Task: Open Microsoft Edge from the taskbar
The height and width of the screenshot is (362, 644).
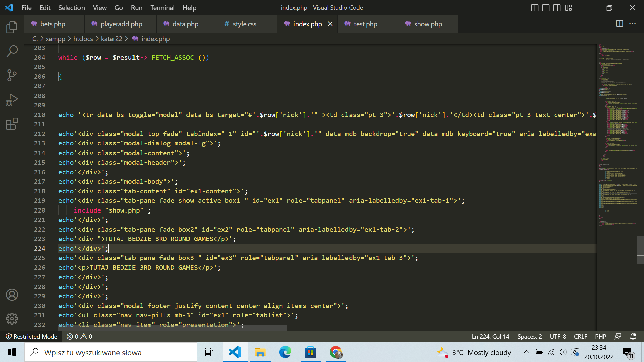Action: coord(285,352)
